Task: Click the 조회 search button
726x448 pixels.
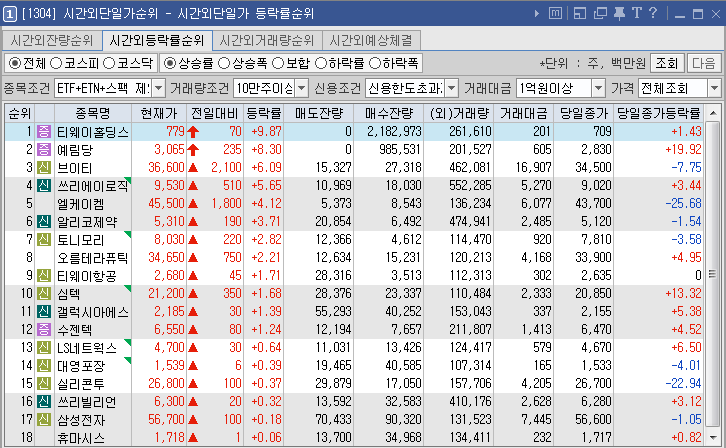Action: click(667, 63)
